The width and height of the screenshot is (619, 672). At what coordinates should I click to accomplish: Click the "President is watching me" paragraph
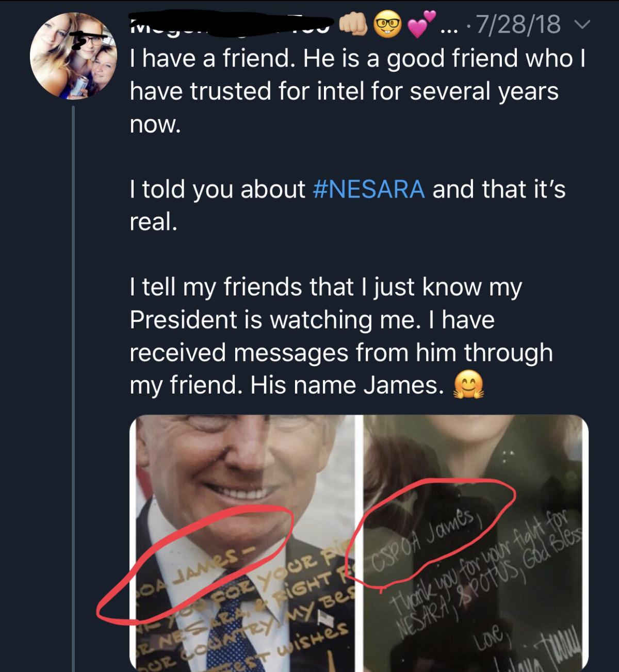click(x=340, y=336)
